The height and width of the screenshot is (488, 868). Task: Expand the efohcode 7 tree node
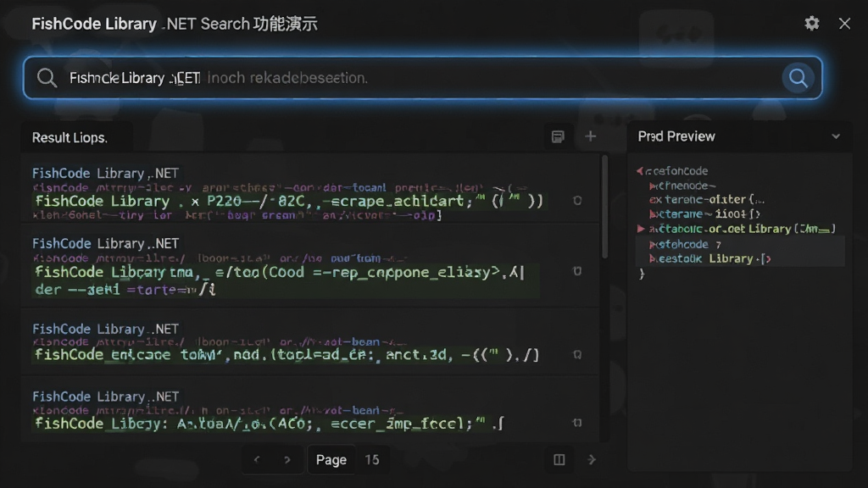pyautogui.click(x=653, y=245)
